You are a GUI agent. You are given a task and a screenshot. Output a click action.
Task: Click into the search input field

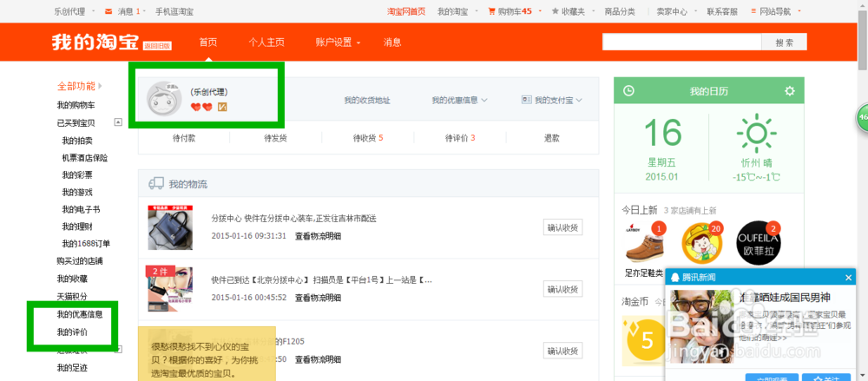pyautogui.click(x=681, y=42)
